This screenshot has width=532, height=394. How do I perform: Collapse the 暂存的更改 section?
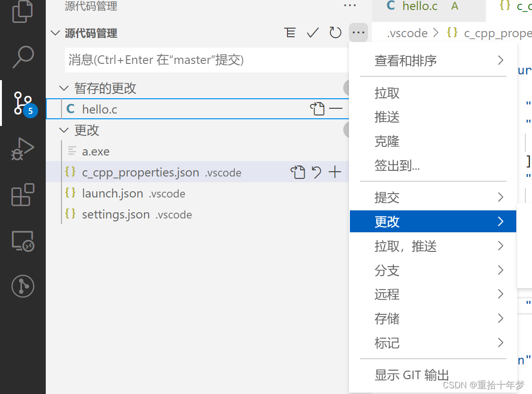64,88
